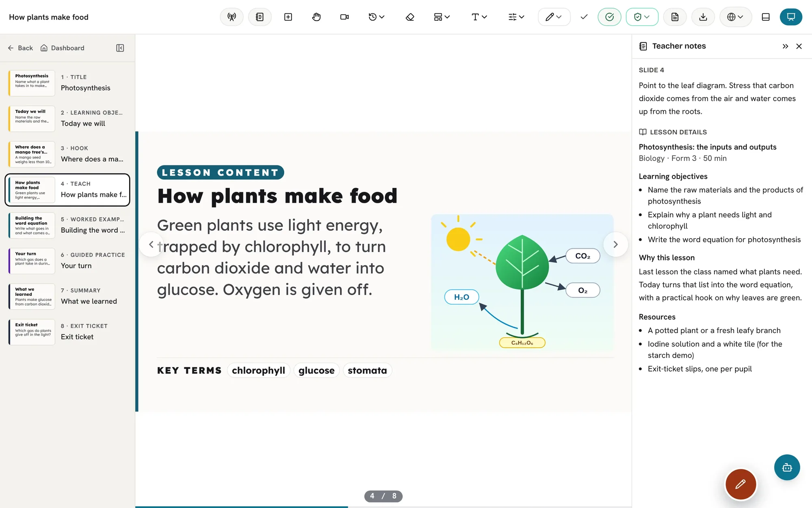The image size is (812, 508).
Task: Start presentation with the screen icon
Action: coord(791,17)
